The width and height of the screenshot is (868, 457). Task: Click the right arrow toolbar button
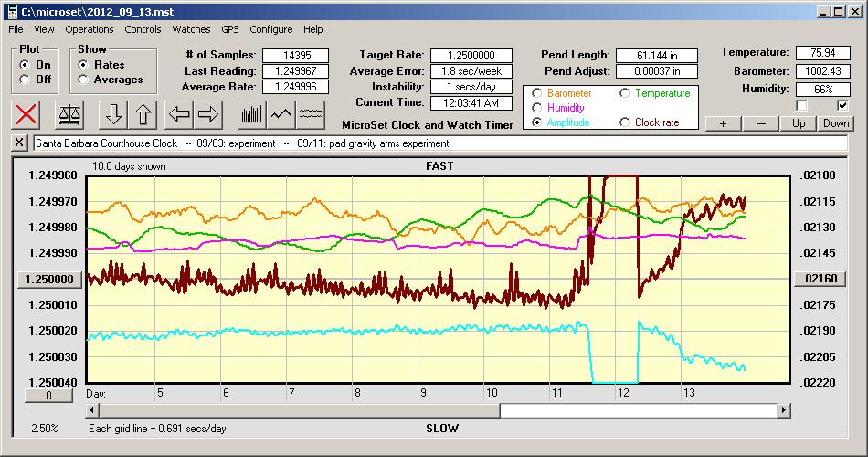[x=208, y=114]
